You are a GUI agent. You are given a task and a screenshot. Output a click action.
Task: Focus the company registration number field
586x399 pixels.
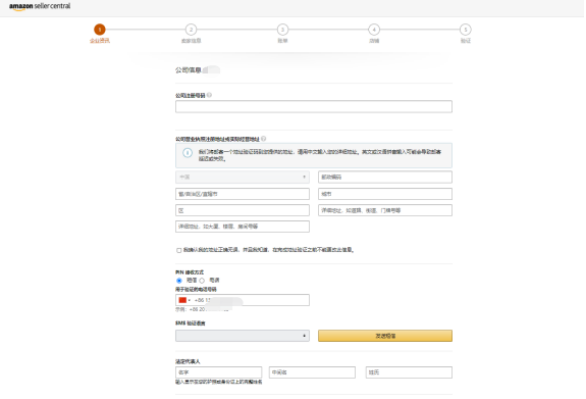tap(314, 106)
